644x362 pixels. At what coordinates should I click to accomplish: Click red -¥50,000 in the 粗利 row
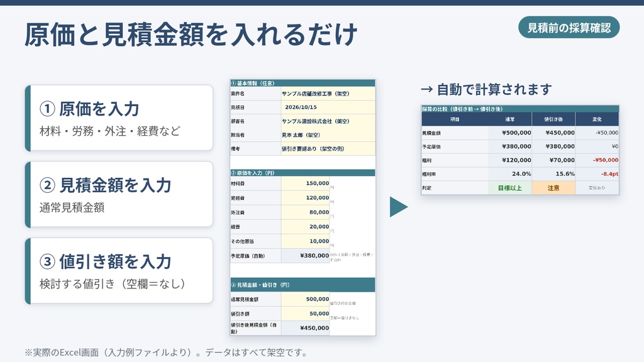(x=597, y=160)
